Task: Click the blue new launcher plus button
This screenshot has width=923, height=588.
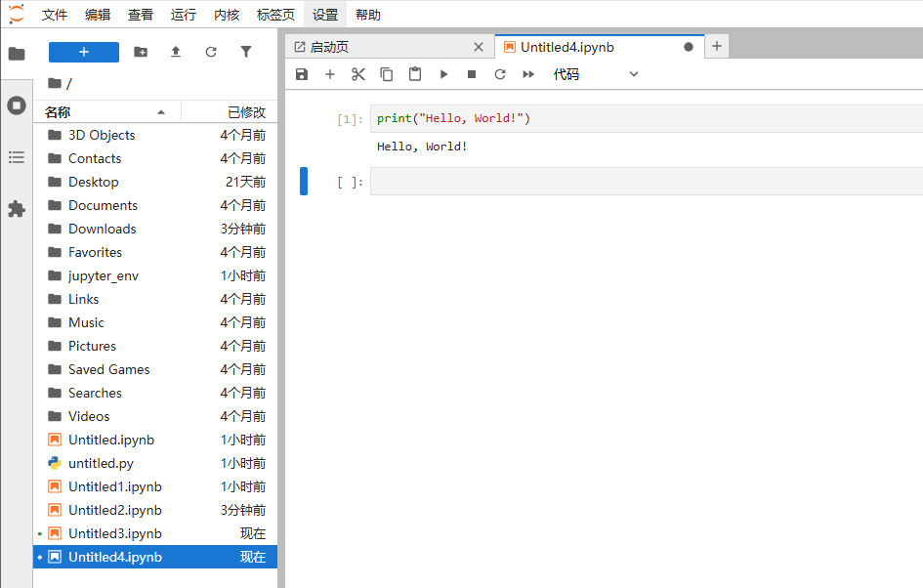Action: 84,52
